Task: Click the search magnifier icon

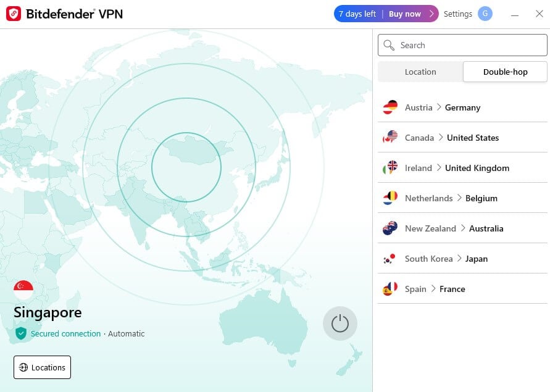Action: [389, 45]
